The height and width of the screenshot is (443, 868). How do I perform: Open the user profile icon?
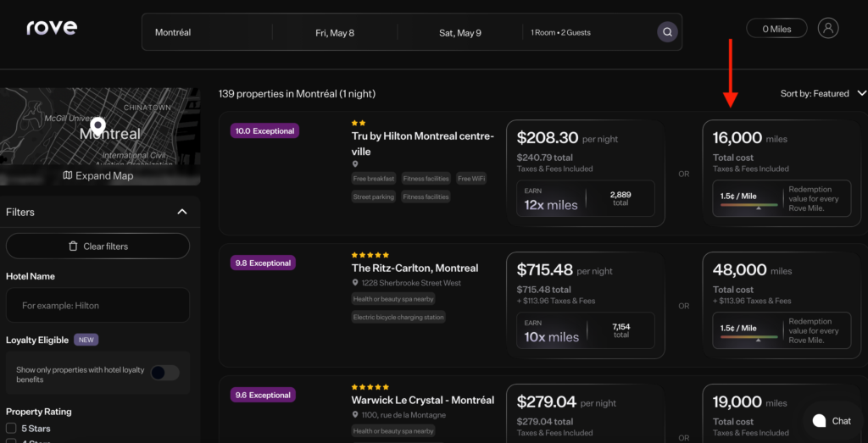coord(828,28)
